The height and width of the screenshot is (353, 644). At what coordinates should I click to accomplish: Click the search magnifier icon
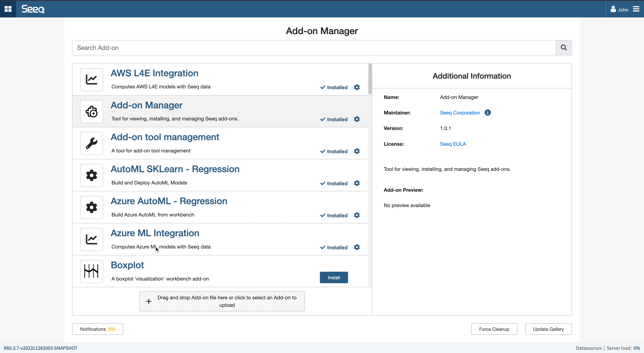click(x=563, y=48)
